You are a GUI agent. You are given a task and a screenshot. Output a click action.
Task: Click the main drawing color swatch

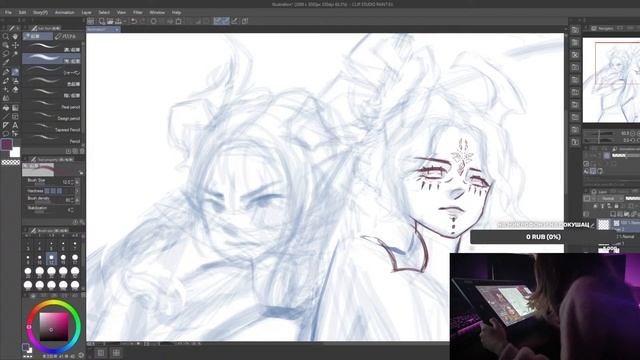click(7, 144)
